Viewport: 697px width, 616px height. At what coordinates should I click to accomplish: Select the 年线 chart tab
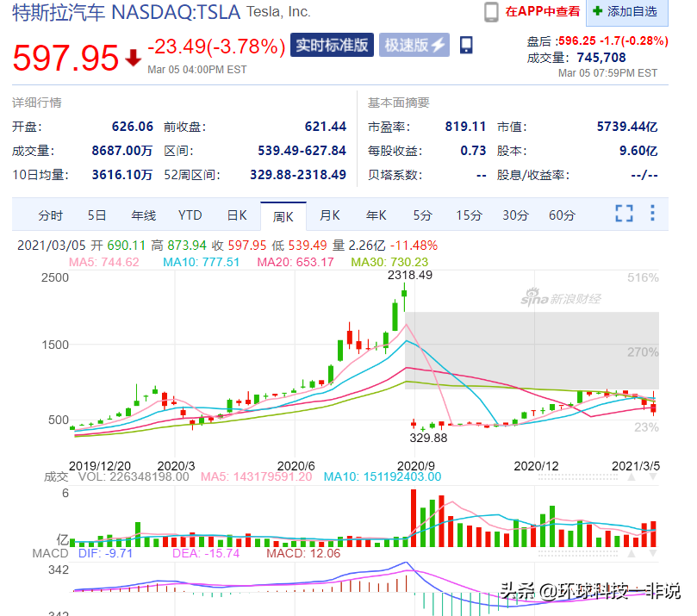[x=143, y=215]
